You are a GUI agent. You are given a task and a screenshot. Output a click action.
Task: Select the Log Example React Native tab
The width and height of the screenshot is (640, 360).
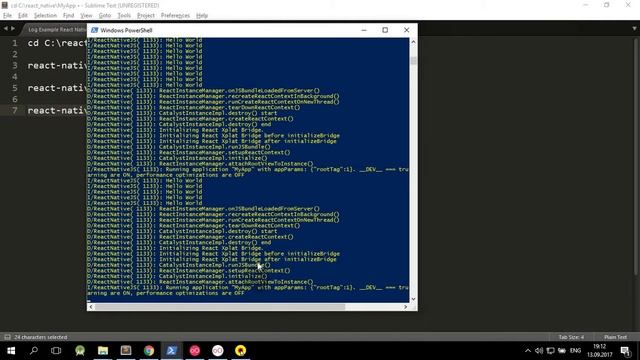[x=56, y=29]
